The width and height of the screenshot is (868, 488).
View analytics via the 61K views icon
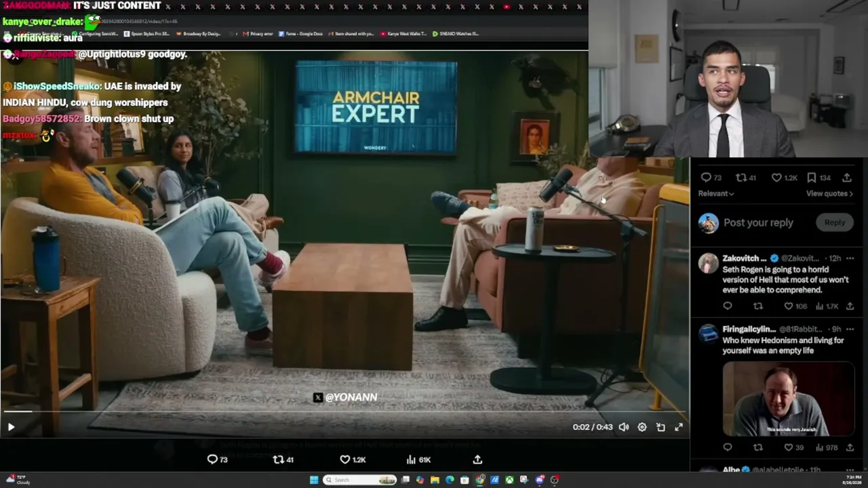pyautogui.click(x=418, y=460)
